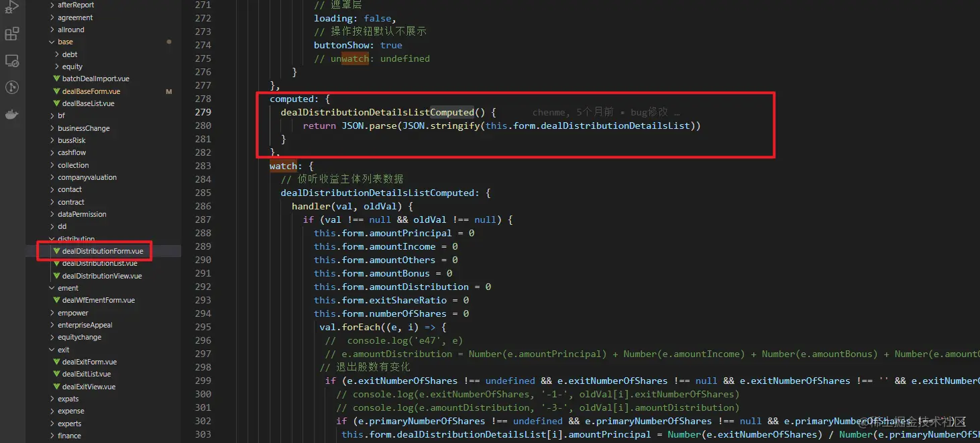Open the Remote Explorer view
This screenshot has width=980, height=443.
(12, 60)
